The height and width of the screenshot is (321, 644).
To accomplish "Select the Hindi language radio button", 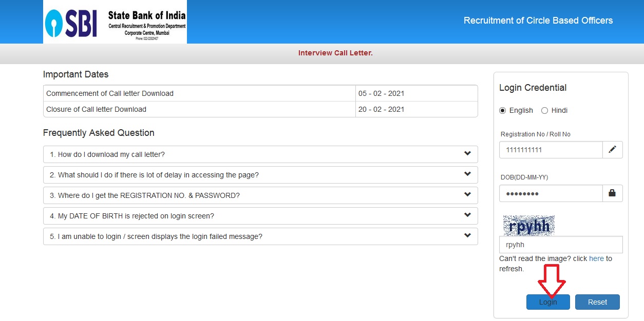I will tap(545, 111).
